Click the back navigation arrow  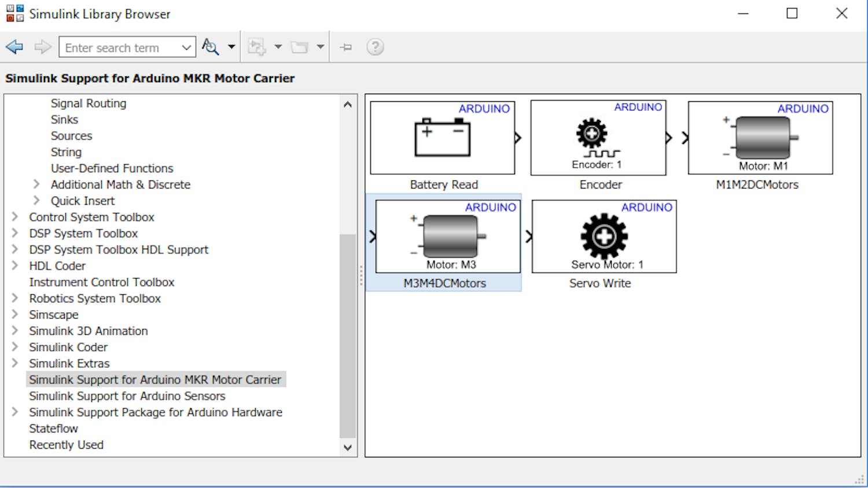coord(14,47)
